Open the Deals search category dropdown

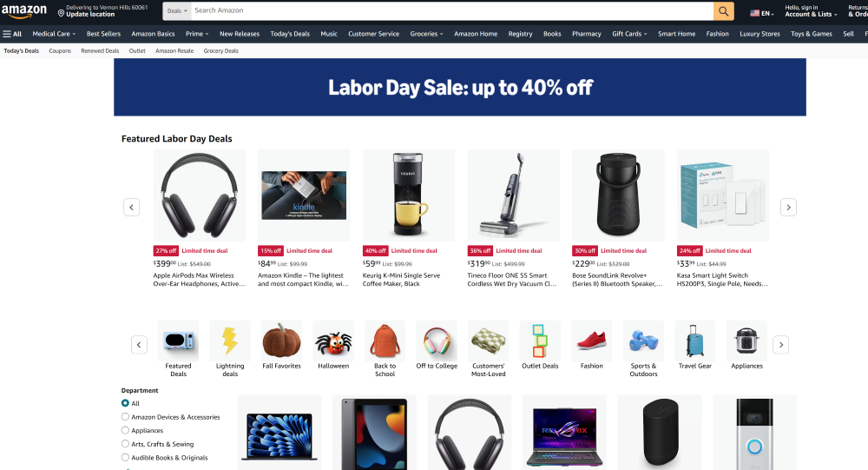tap(177, 11)
